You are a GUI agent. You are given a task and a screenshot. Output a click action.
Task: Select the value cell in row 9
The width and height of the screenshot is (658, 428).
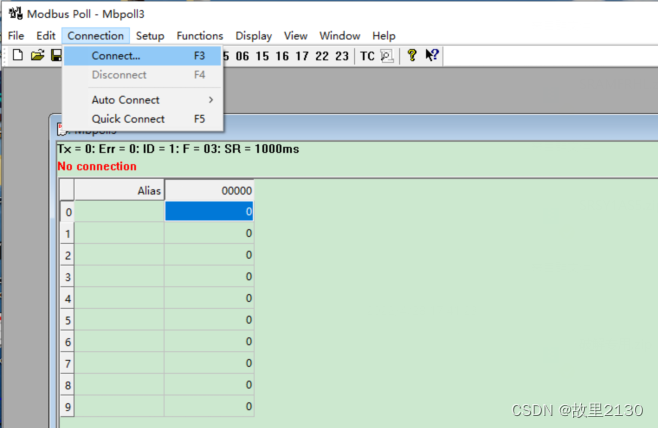coord(209,406)
